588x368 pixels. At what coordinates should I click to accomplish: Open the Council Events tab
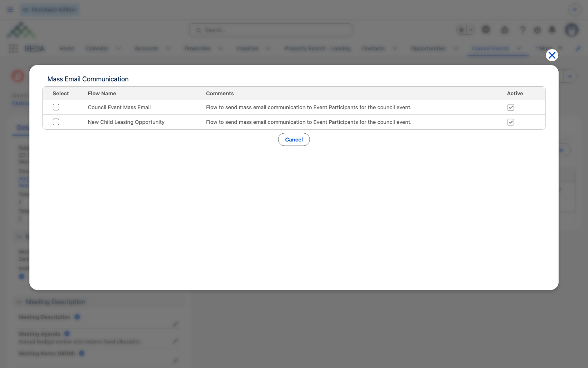pyautogui.click(x=490, y=48)
